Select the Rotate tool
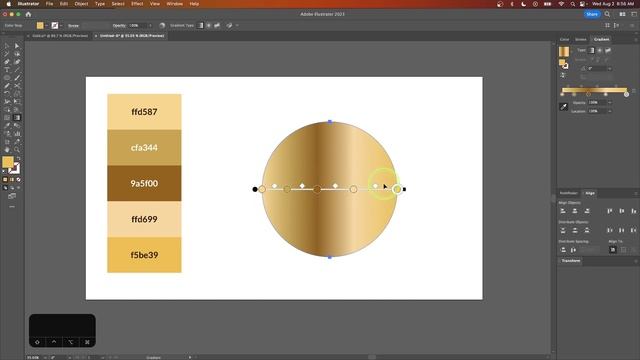 pyautogui.click(x=7, y=94)
